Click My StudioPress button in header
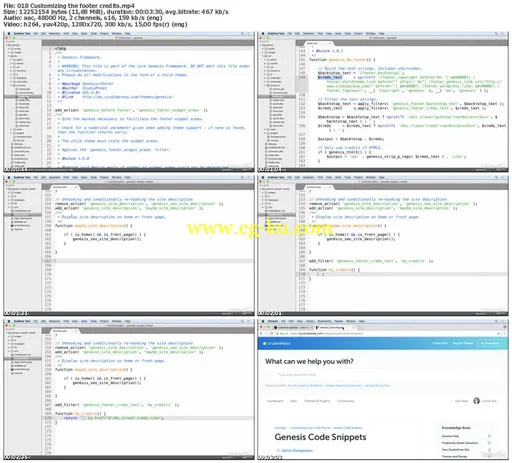The height and width of the screenshot is (463, 512). 490,343
